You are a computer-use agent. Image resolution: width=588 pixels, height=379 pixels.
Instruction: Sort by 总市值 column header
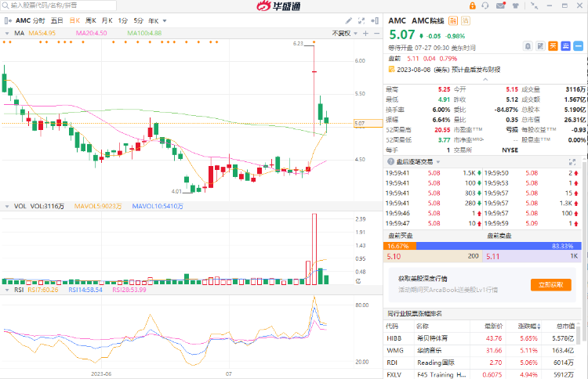point(565,327)
